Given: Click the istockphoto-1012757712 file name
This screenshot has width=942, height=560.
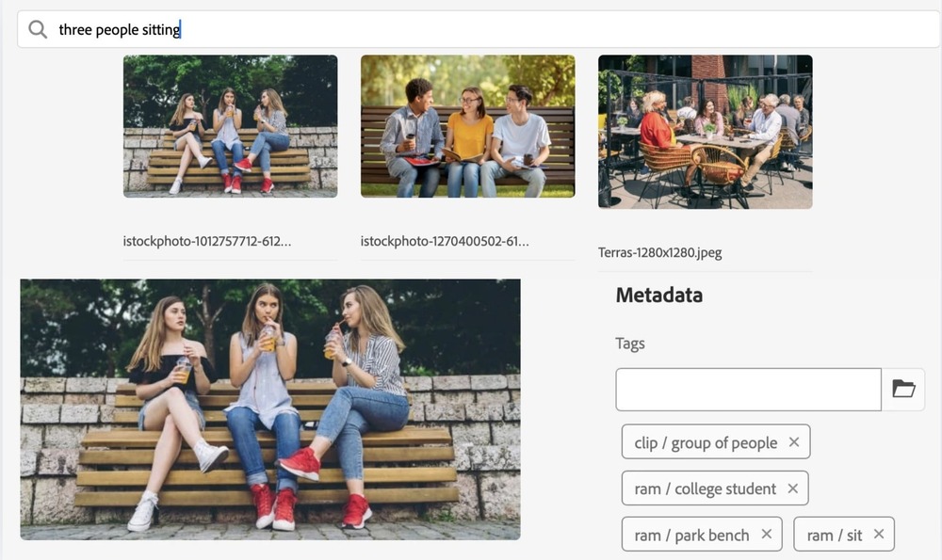Looking at the screenshot, I should point(207,242).
